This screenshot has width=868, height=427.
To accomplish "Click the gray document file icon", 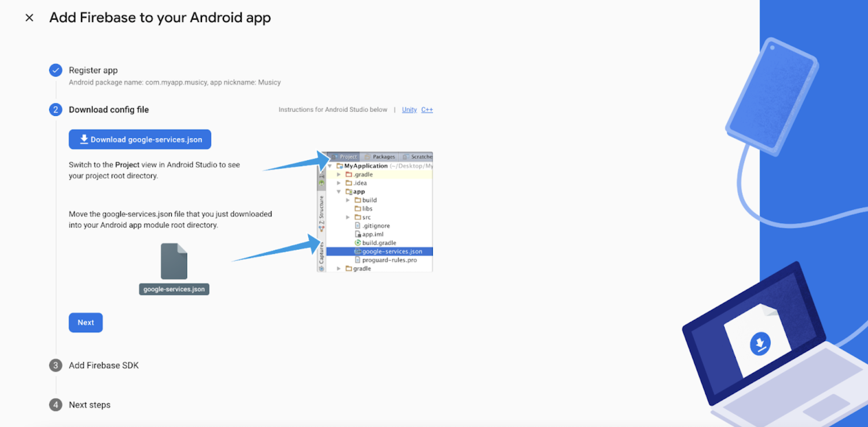I will pyautogui.click(x=174, y=261).
